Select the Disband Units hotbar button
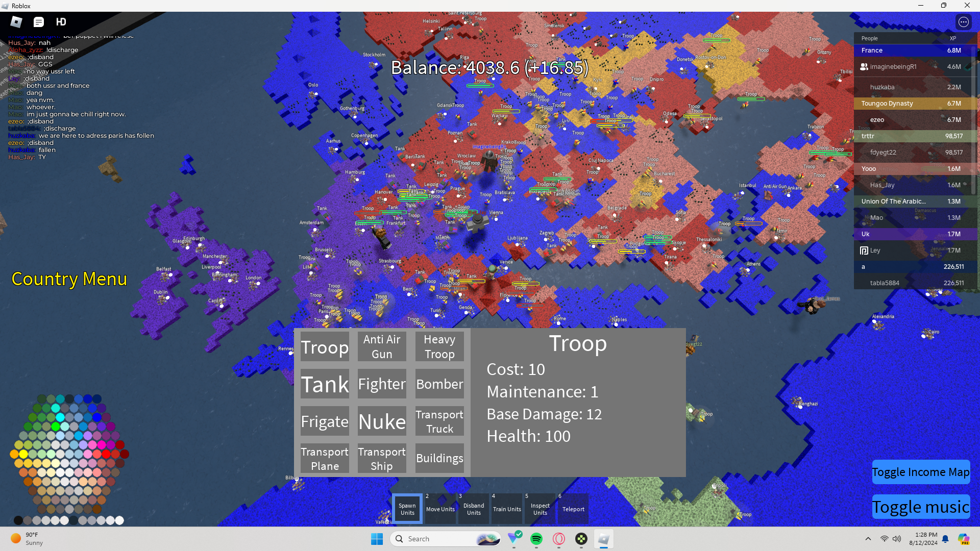The width and height of the screenshot is (980, 551). pyautogui.click(x=474, y=509)
